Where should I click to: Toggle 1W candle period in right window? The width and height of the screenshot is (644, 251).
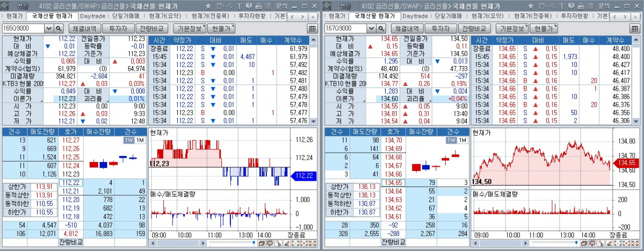451,141
